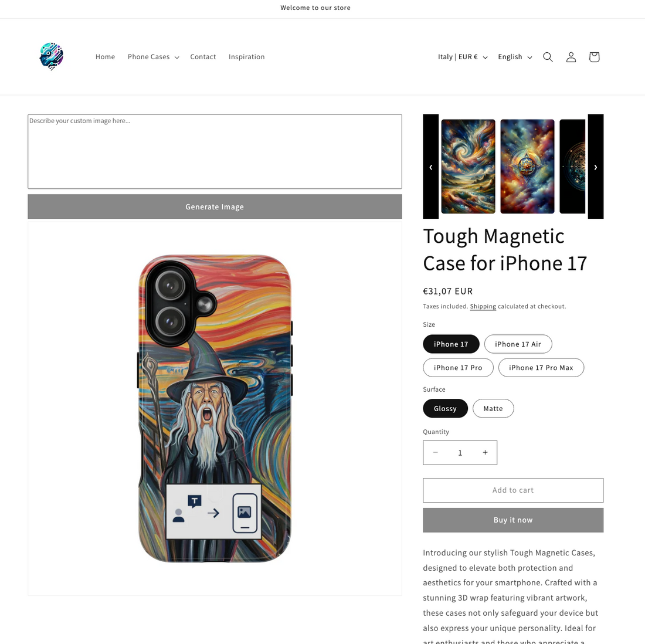Image resolution: width=645 pixels, height=644 pixels.
Task: Increase quantity with plus icon
Action: tap(485, 453)
